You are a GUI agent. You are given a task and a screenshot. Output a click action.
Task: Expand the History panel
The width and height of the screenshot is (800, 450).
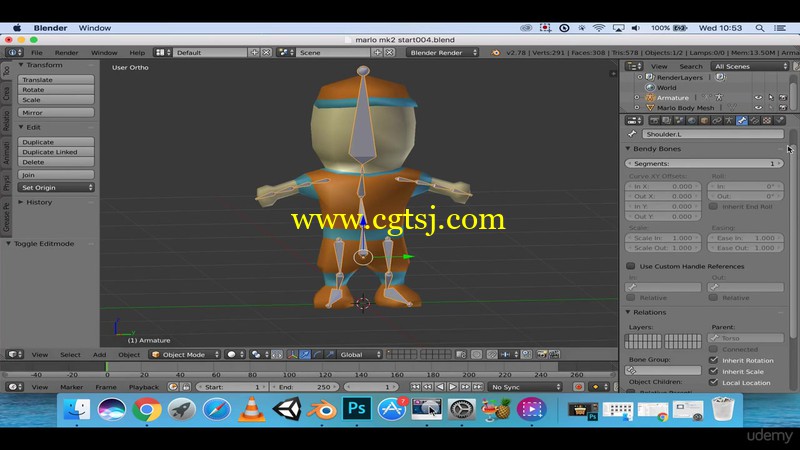click(21, 202)
